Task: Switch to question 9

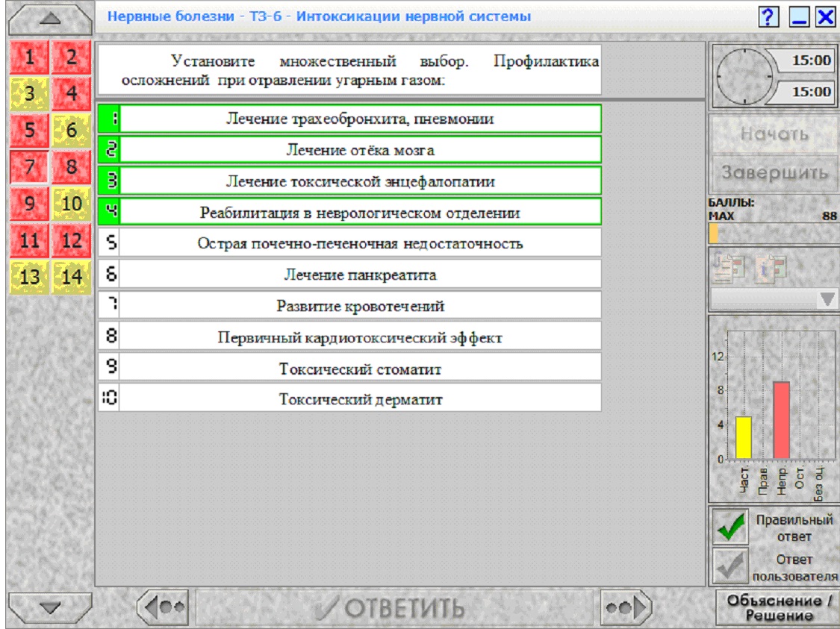Action: click(29, 204)
